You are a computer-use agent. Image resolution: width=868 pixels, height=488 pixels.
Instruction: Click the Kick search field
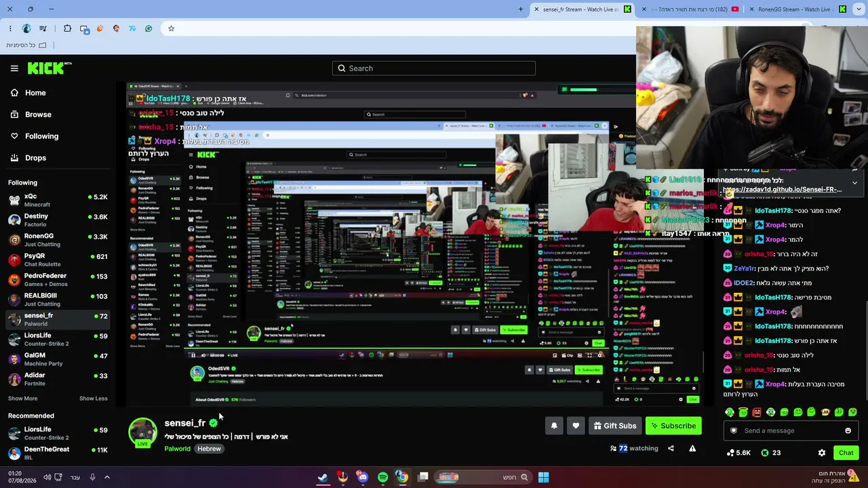pos(434,68)
